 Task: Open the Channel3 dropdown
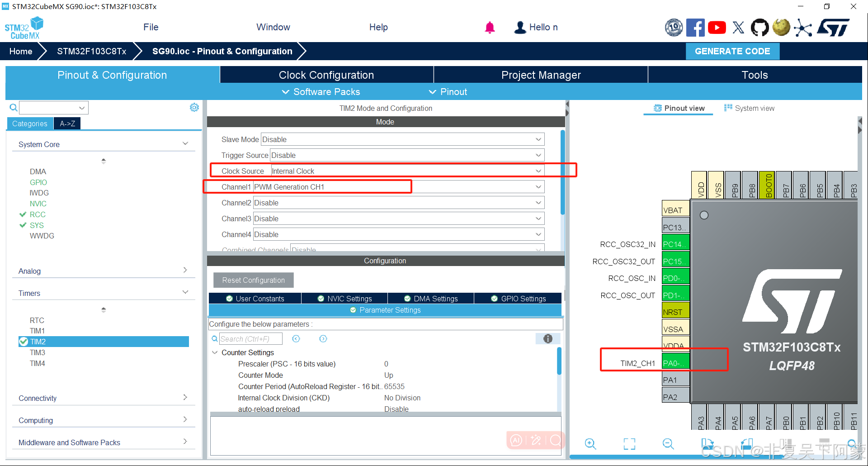(x=399, y=219)
